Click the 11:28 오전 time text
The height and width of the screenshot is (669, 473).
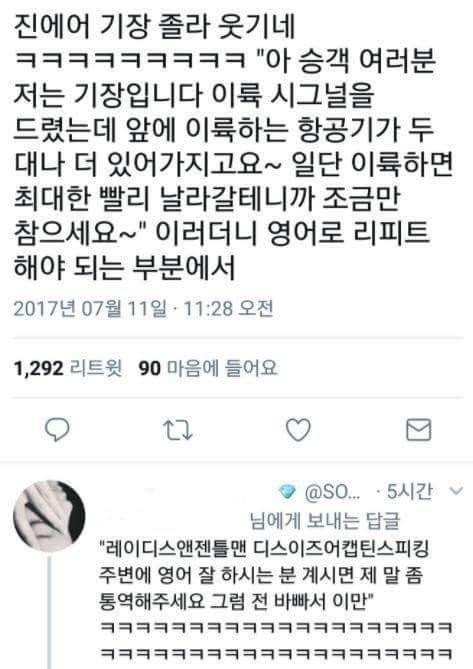pyautogui.click(x=228, y=308)
